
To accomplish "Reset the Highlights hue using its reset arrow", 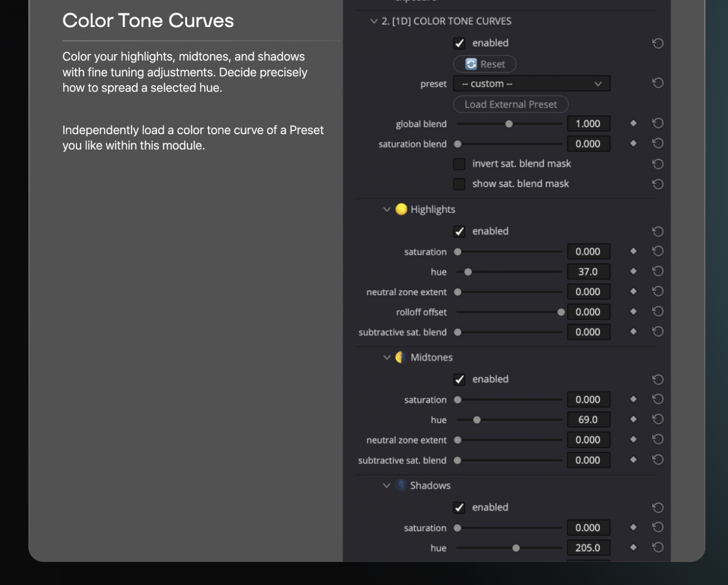I will click(x=657, y=271).
